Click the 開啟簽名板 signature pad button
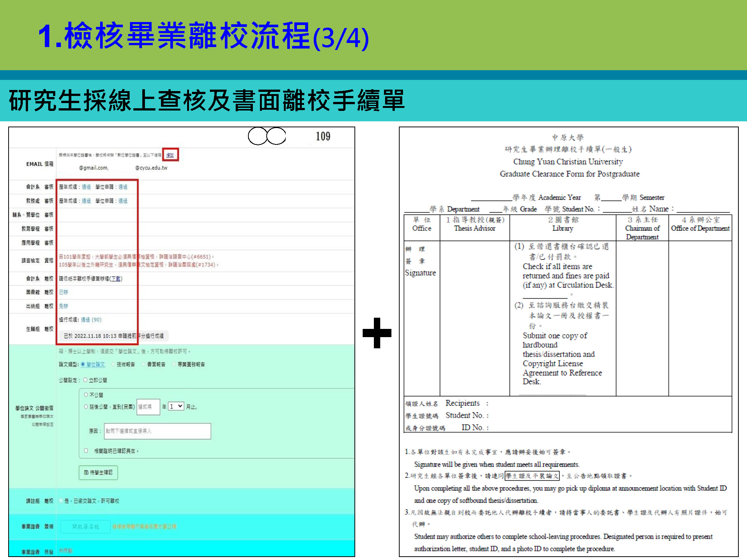747x560 pixels. [86, 526]
